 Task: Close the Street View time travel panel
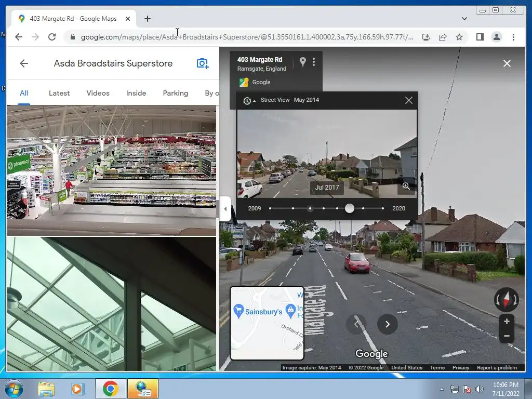click(x=409, y=100)
